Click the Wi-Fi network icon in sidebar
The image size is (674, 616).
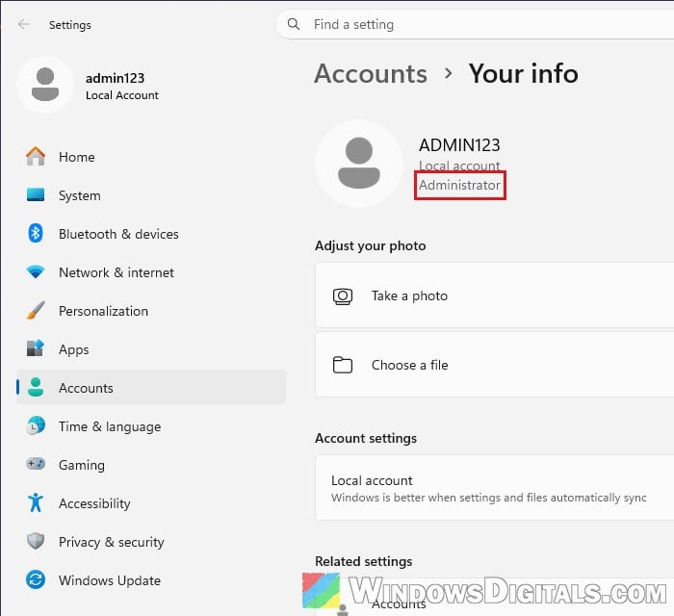pos(36,272)
